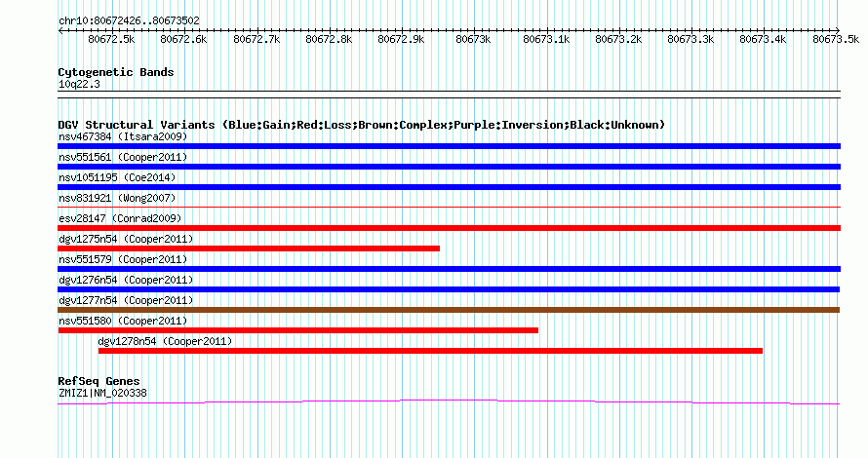Open the nsv551579 (Cooper2011) blue bar

point(449,269)
